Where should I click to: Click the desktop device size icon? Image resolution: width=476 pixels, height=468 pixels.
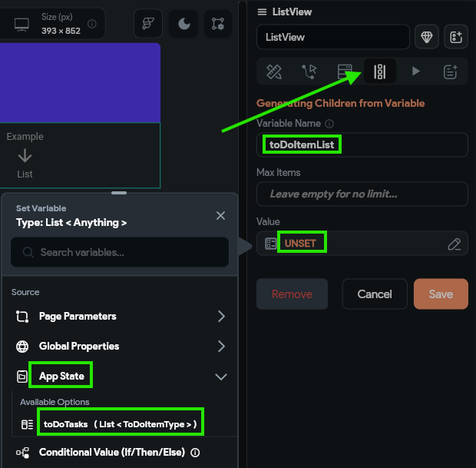coord(21,25)
